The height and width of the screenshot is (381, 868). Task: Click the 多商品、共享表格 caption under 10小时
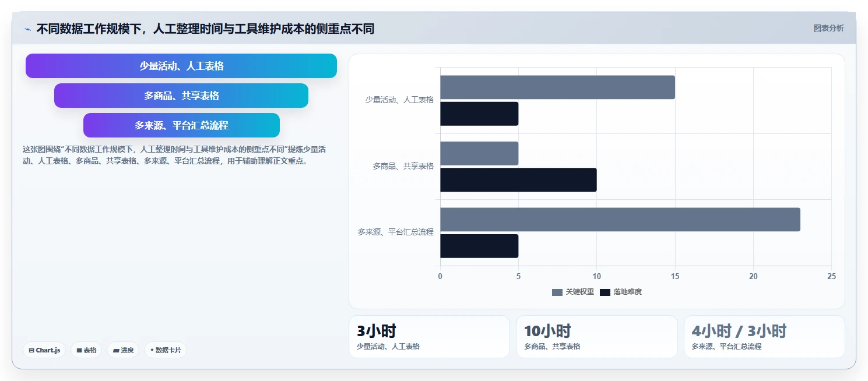pos(552,347)
